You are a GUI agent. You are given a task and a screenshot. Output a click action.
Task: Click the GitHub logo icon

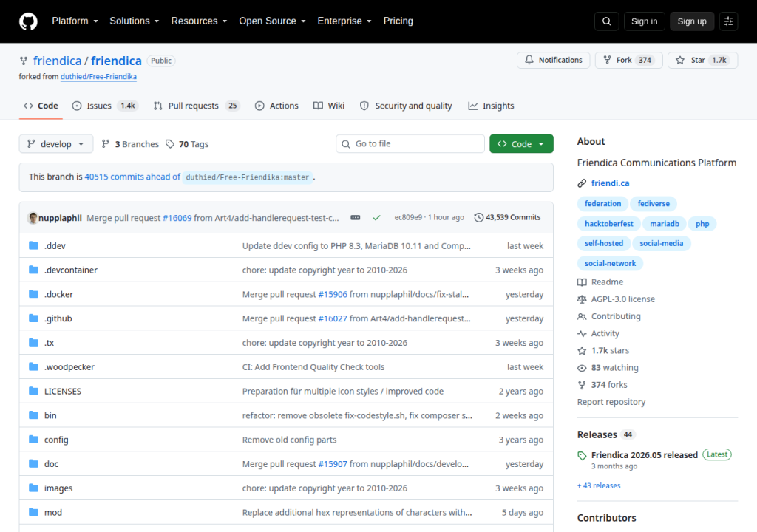coord(28,21)
